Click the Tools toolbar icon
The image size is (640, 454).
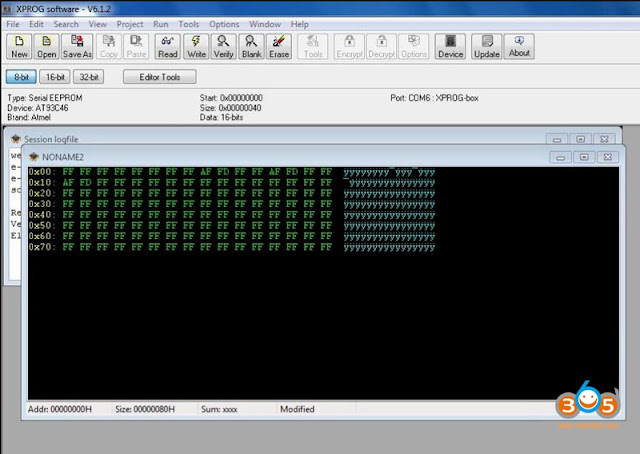[x=313, y=47]
